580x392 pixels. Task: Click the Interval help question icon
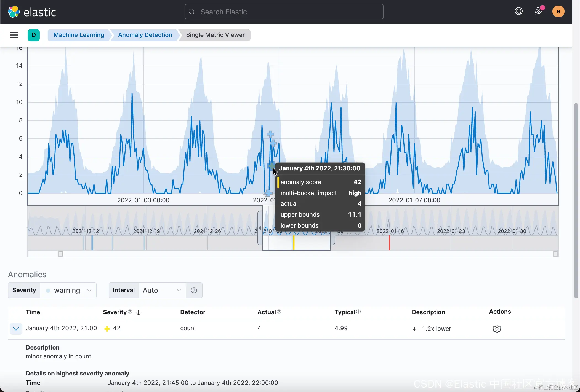click(x=194, y=290)
